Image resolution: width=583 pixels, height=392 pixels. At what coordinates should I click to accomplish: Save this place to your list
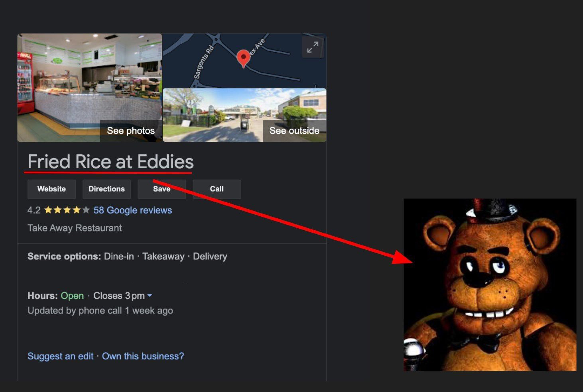[x=162, y=189]
